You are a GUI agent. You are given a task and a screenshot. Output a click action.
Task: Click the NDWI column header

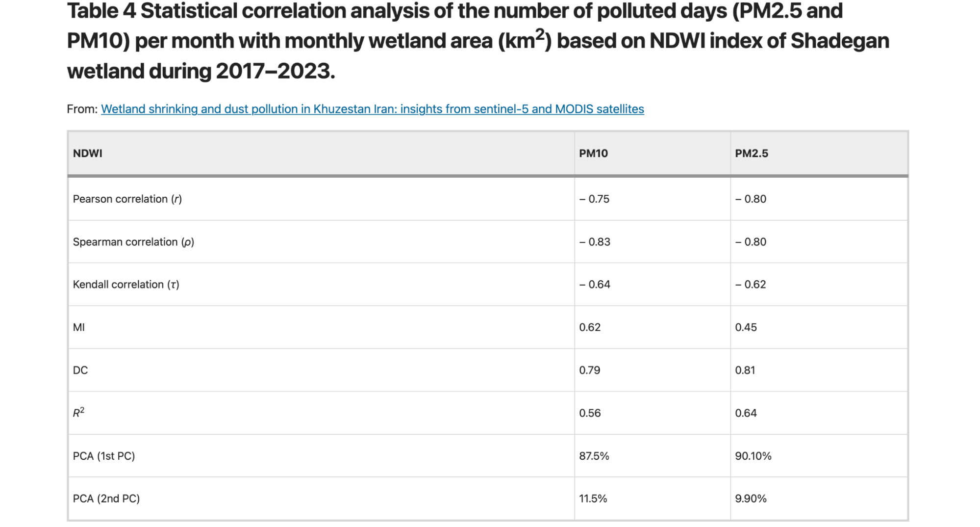pyautogui.click(x=88, y=153)
